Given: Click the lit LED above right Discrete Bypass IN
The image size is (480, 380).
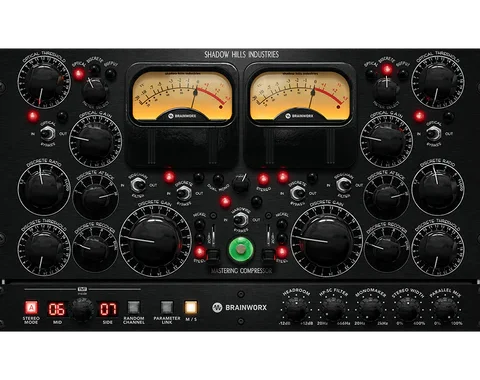Looking at the screenshot, I should (283, 177).
